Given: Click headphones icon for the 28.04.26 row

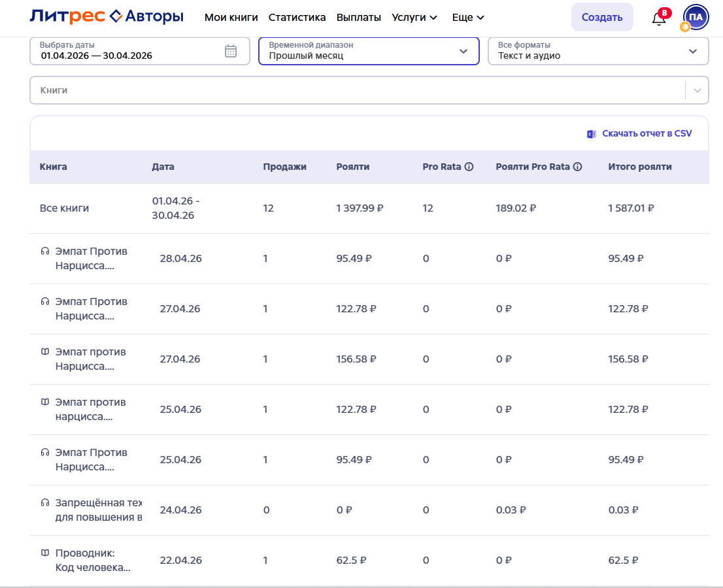Looking at the screenshot, I should tap(44, 251).
